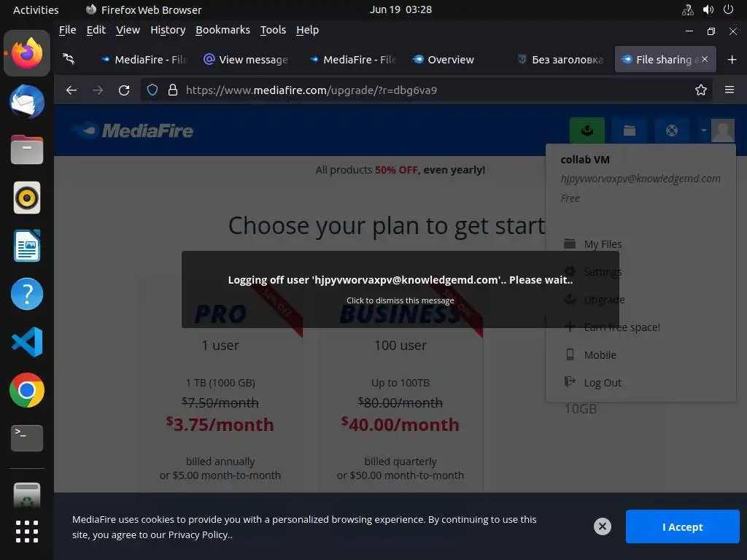The width and height of the screenshot is (747, 560).
Task: Open the user avatar in header
Action: 723,131
